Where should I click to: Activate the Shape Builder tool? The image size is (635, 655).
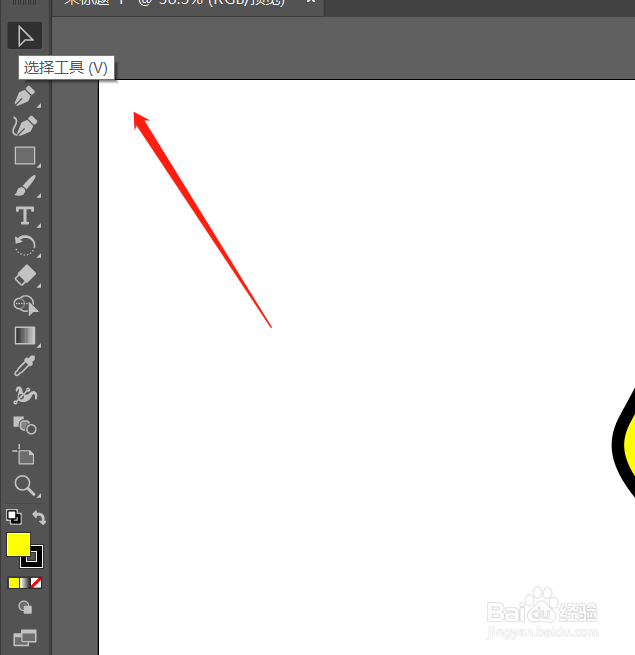tap(25, 305)
